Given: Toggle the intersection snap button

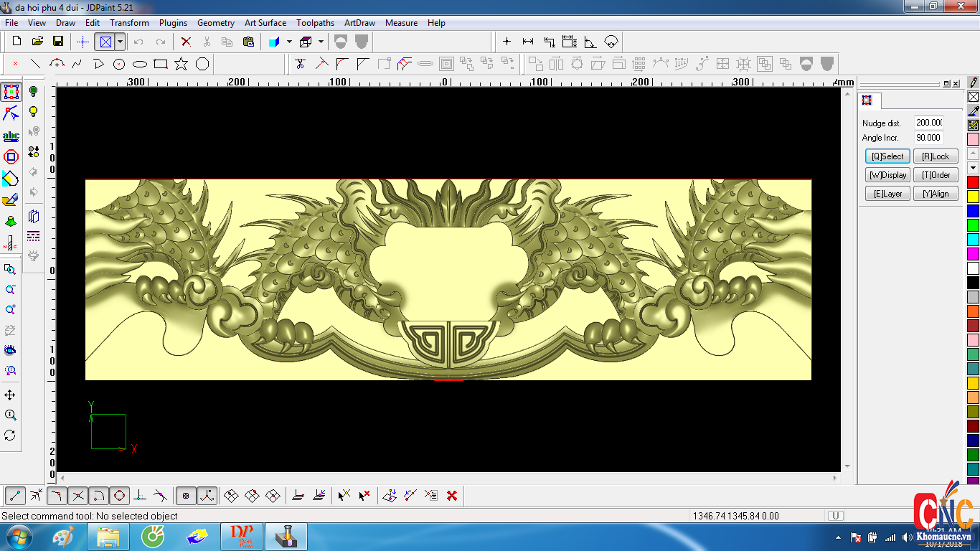Looking at the screenshot, I should click(x=78, y=495).
